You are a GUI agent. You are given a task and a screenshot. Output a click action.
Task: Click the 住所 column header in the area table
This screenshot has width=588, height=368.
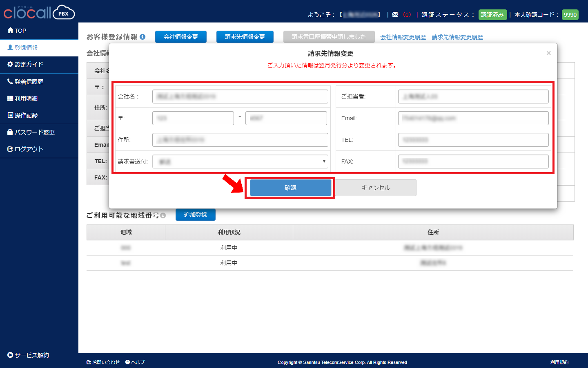point(433,232)
